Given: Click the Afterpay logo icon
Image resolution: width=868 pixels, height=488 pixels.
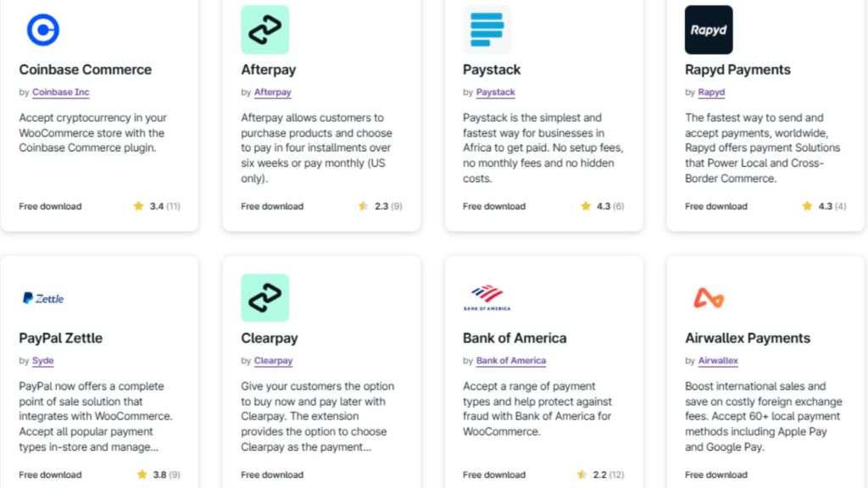Looking at the screenshot, I should [264, 30].
